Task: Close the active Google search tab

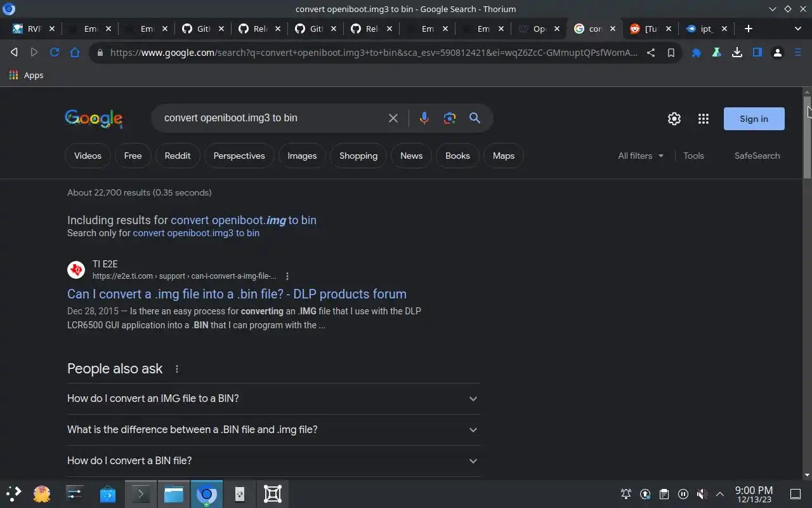Action: tap(612, 29)
